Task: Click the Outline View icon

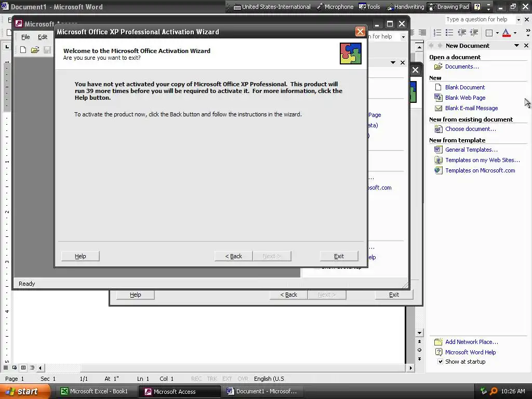Action: point(32,367)
